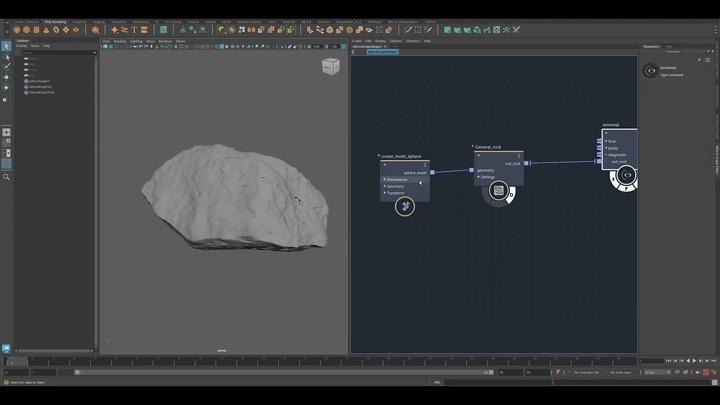This screenshot has height=405, width=720.
Task: Click the polygon cube shelf icon
Action: (x=27, y=30)
